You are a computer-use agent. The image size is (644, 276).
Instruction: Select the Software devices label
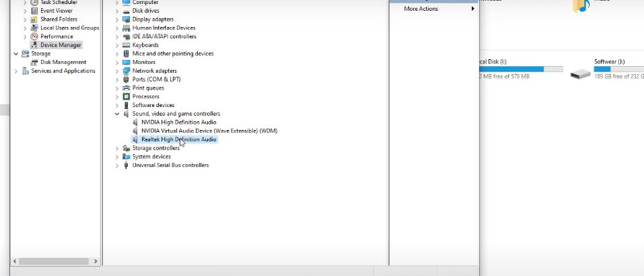[x=153, y=106]
